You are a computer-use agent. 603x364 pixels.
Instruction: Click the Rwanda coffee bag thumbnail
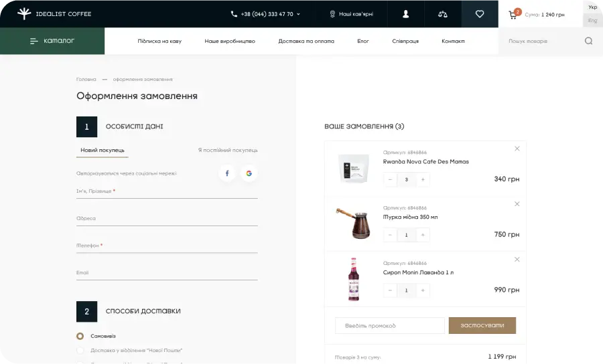click(x=354, y=168)
